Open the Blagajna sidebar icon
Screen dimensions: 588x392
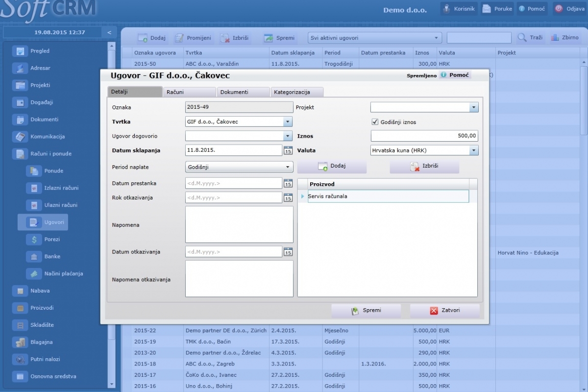21,343
